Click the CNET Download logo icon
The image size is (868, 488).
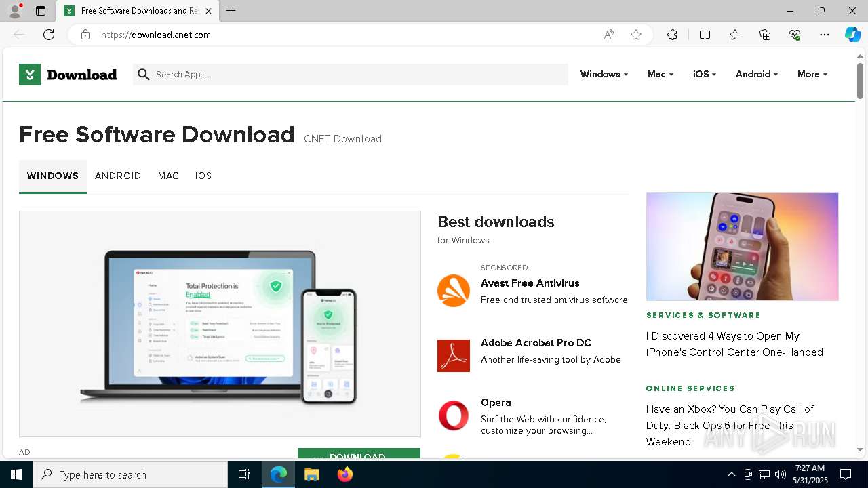(30, 75)
